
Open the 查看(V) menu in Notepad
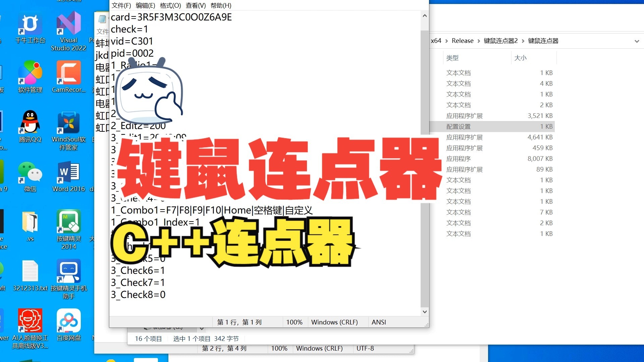click(x=196, y=5)
